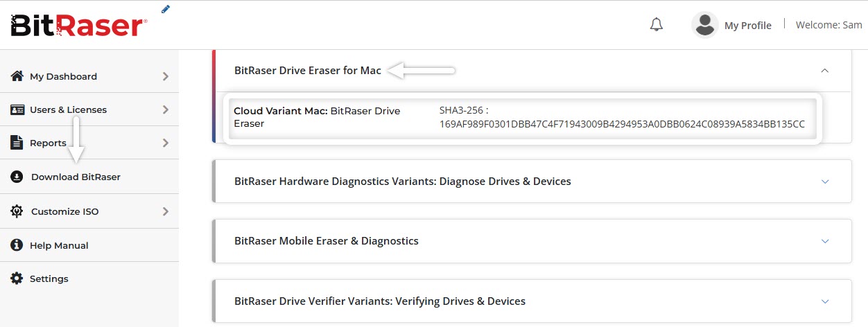The width and height of the screenshot is (868, 327).
Task: Collapse the BitRaser Drive Eraser for Mac section
Action: (824, 71)
